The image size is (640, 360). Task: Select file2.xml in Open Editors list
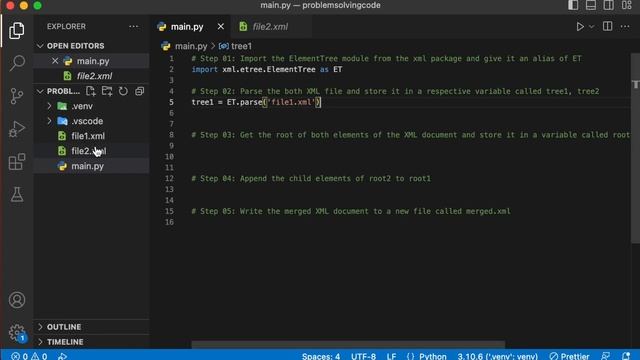(94, 76)
